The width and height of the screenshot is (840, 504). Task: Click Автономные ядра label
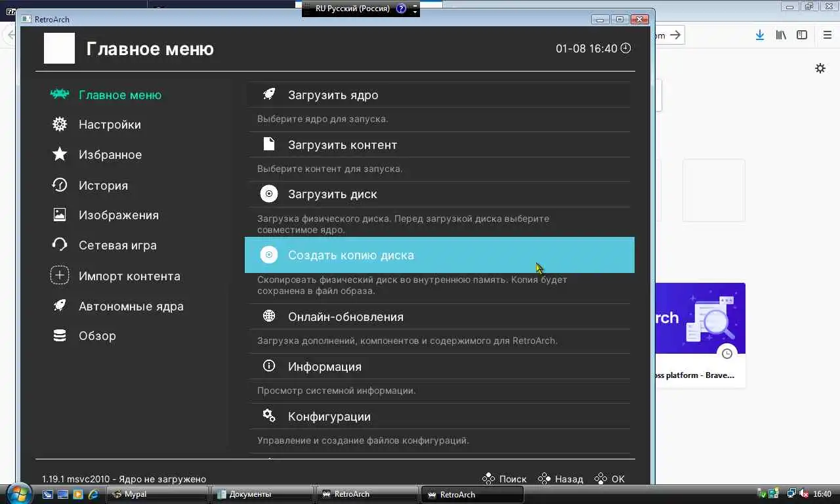pyautogui.click(x=131, y=306)
